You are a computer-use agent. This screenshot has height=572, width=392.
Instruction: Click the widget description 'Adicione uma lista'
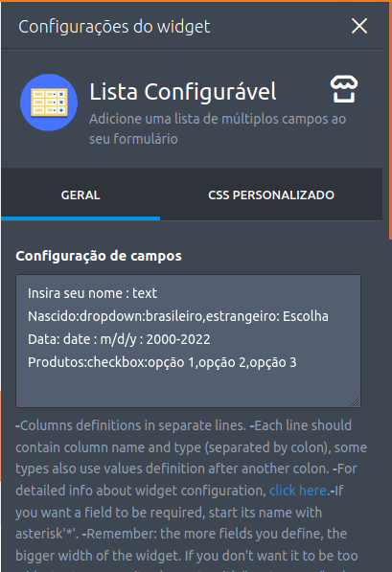tap(218, 128)
